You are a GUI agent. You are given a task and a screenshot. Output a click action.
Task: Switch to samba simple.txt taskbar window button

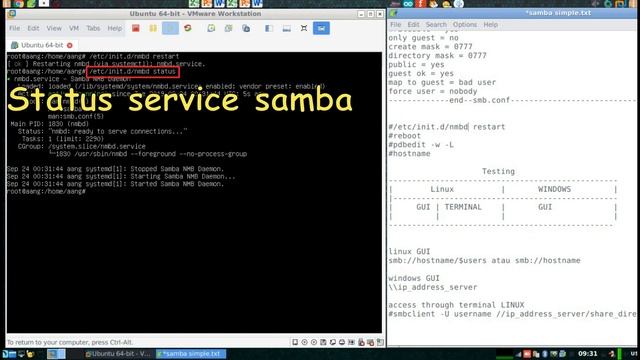(191, 354)
